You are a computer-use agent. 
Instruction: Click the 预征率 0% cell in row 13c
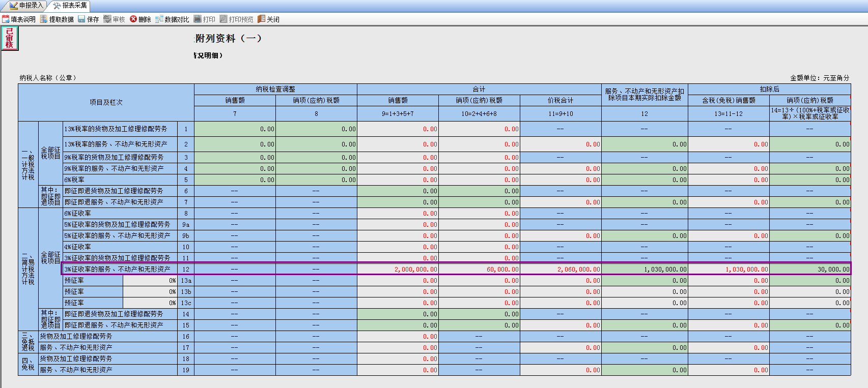click(x=150, y=303)
